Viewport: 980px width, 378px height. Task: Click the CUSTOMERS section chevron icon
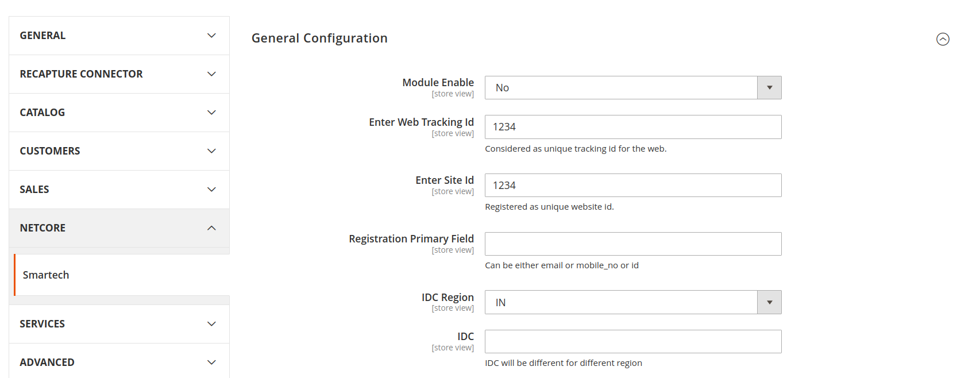click(211, 151)
